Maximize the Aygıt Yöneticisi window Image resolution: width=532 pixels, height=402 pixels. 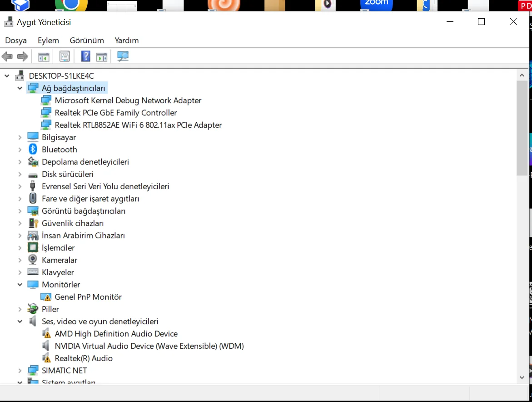481,22
